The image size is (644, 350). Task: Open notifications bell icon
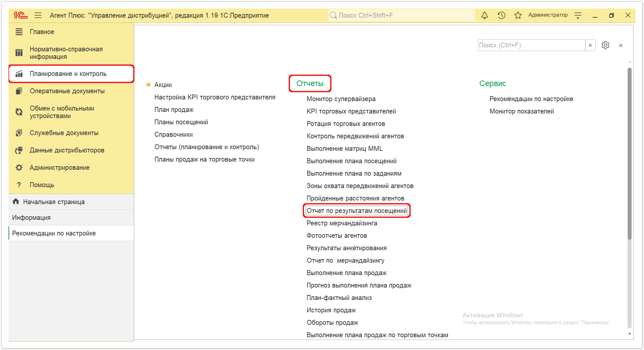click(485, 15)
